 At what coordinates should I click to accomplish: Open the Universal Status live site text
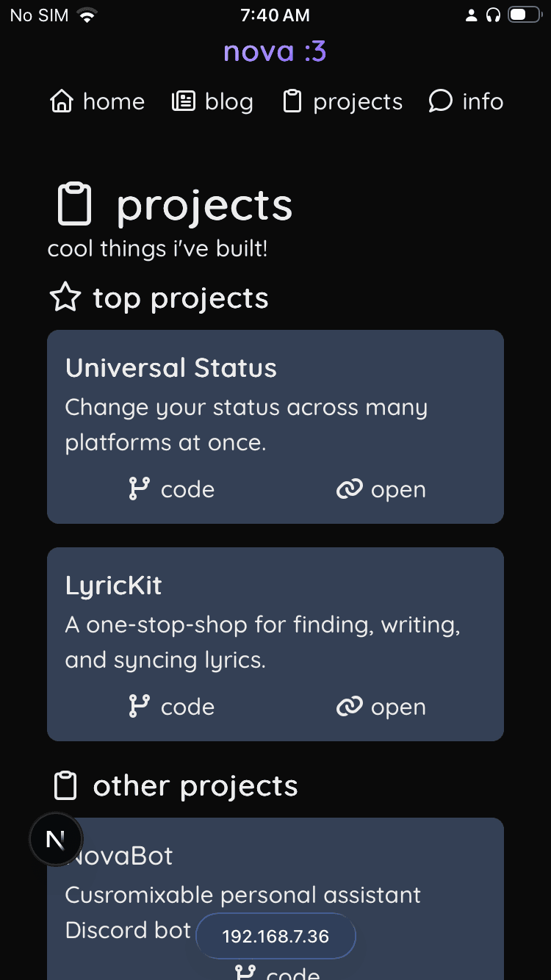click(x=398, y=489)
